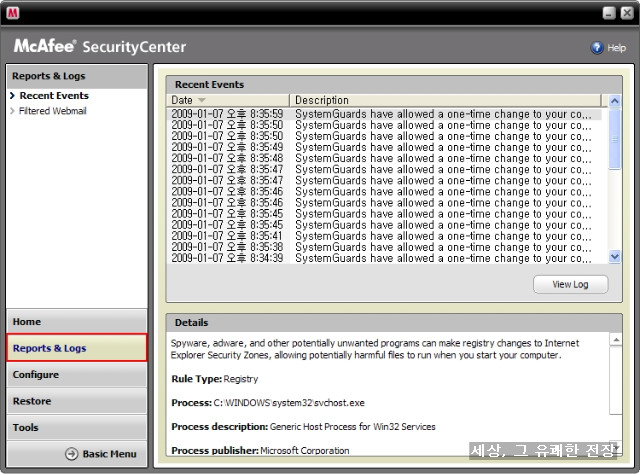This screenshot has height=474, width=640.
Task: Click the chevron beside Recent Events
Action: [12, 96]
